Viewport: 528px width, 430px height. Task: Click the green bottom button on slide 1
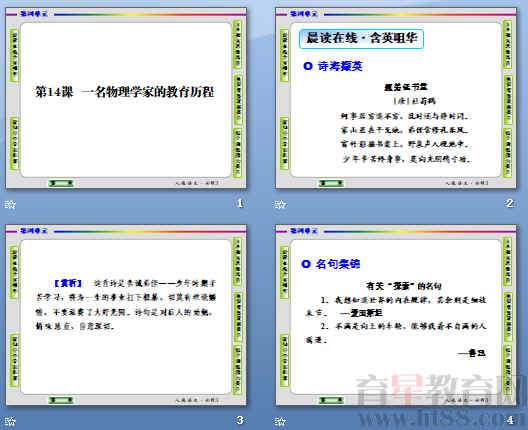[61, 183]
